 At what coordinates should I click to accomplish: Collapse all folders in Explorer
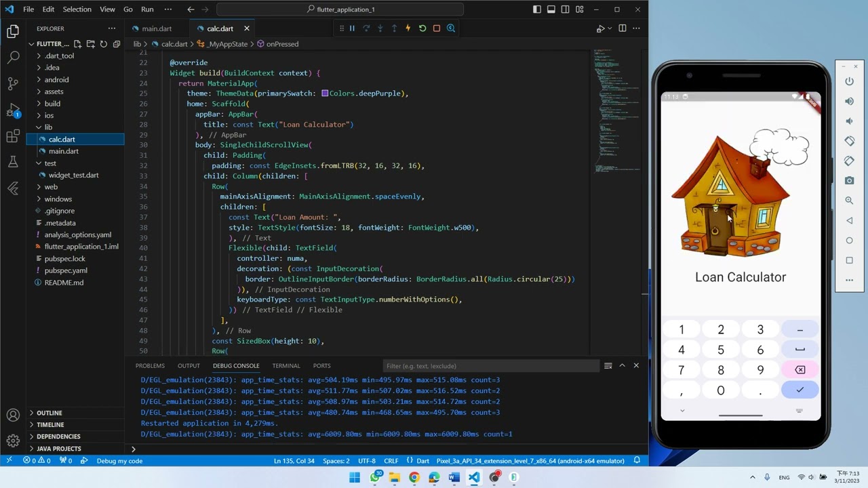[117, 44]
